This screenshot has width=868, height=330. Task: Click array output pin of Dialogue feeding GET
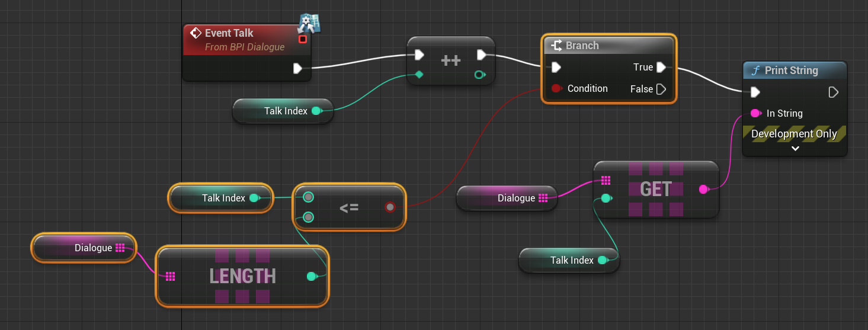[543, 198]
